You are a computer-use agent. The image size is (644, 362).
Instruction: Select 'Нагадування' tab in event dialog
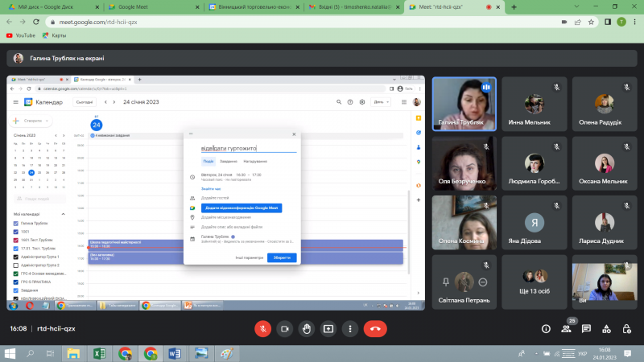[x=255, y=162]
